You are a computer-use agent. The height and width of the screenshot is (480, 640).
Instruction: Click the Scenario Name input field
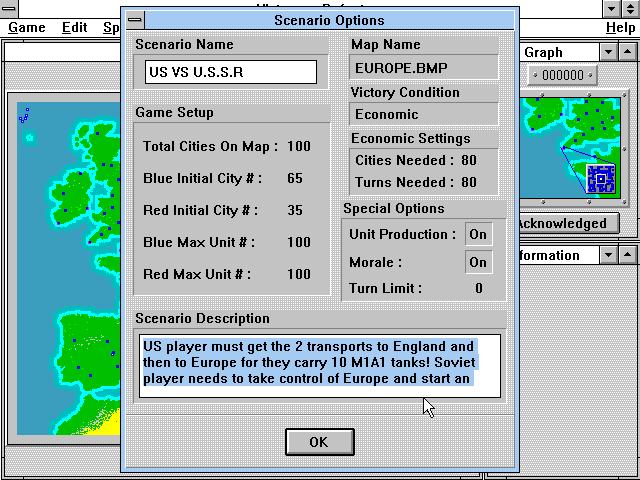231,72
